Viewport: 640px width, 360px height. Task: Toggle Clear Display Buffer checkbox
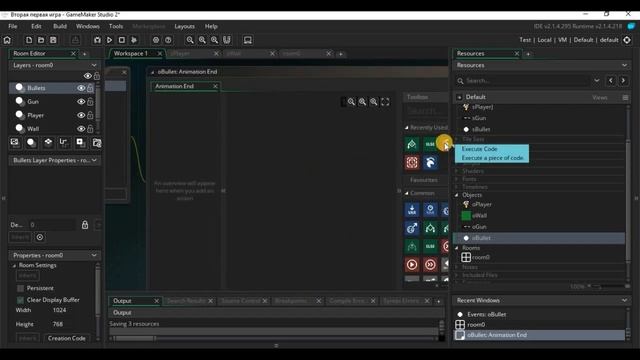[20, 300]
